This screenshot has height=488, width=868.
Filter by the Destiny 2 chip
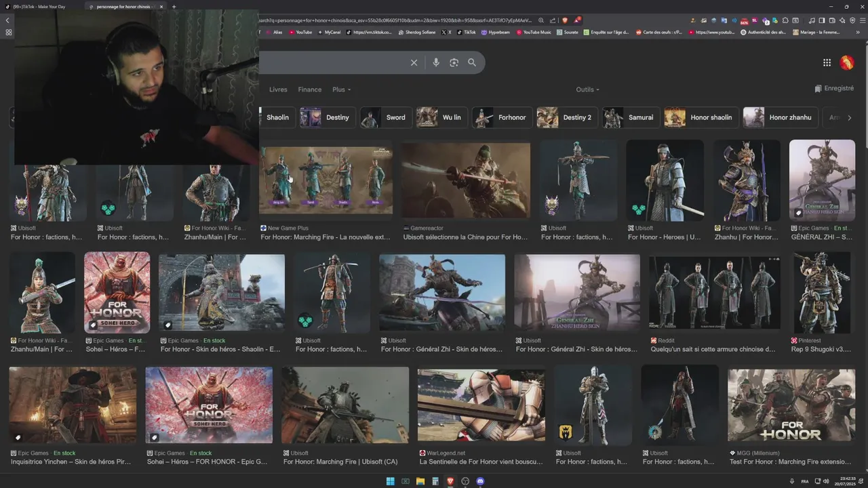click(x=566, y=117)
